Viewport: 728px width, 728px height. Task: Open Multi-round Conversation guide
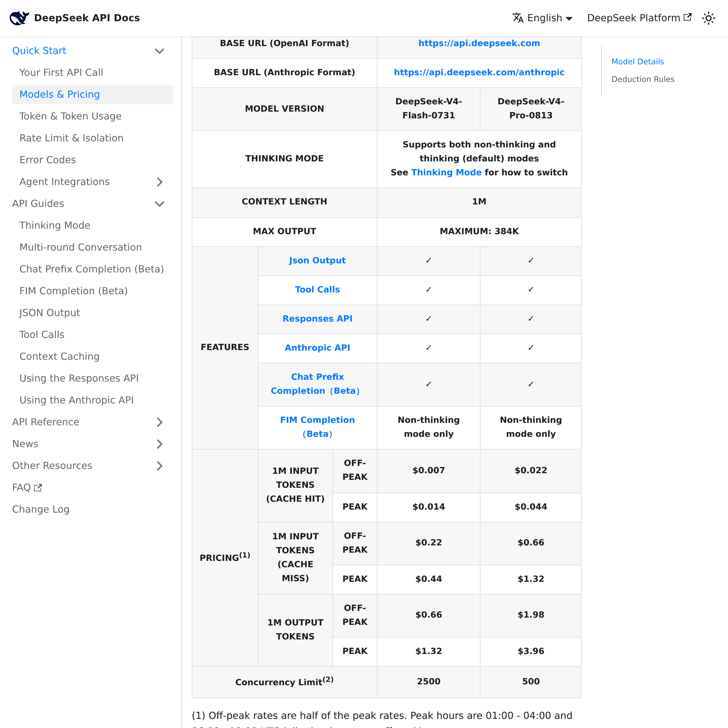coord(81,247)
